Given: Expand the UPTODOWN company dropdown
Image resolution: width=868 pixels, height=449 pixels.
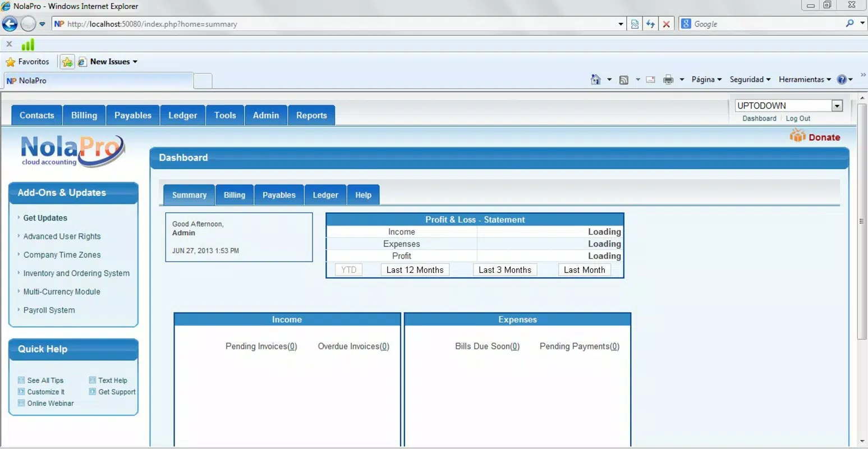Looking at the screenshot, I should pyautogui.click(x=837, y=106).
